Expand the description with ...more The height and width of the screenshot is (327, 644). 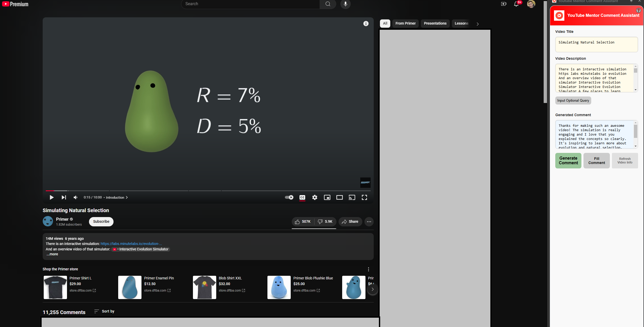52,254
